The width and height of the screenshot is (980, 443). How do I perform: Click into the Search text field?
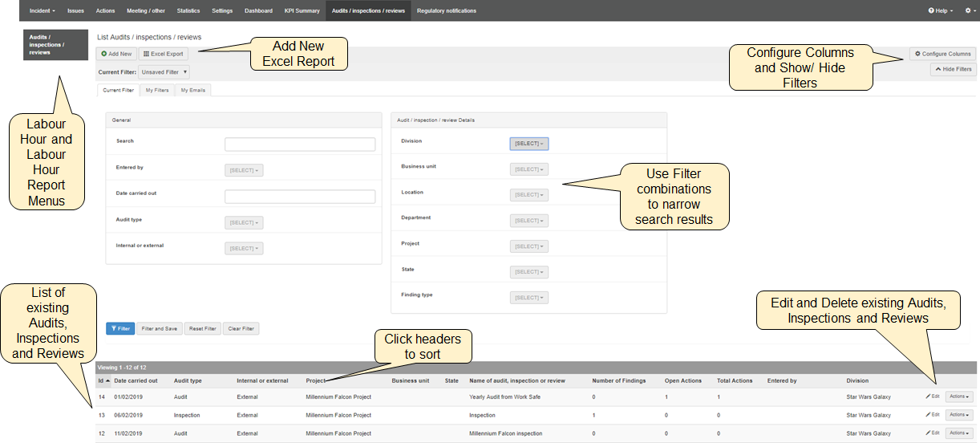pos(300,144)
